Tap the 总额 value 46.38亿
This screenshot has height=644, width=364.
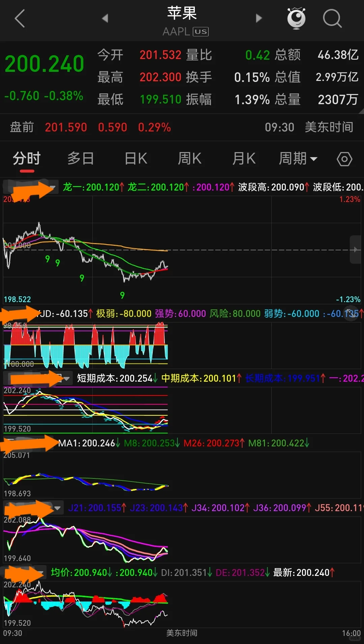338,55
